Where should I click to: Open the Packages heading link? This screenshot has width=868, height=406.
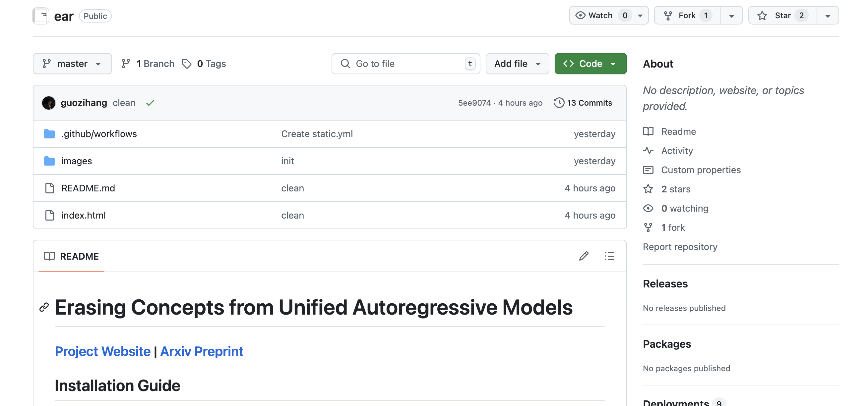pyautogui.click(x=667, y=344)
